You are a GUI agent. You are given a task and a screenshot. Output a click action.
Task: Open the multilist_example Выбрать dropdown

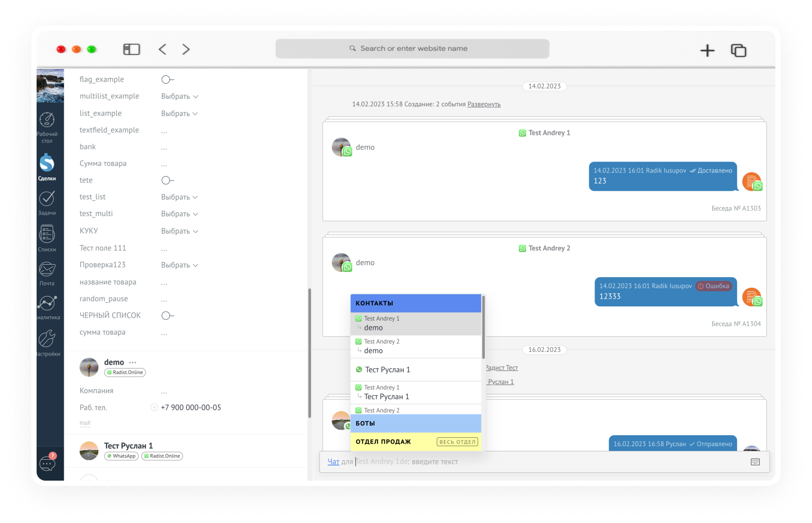179,96
